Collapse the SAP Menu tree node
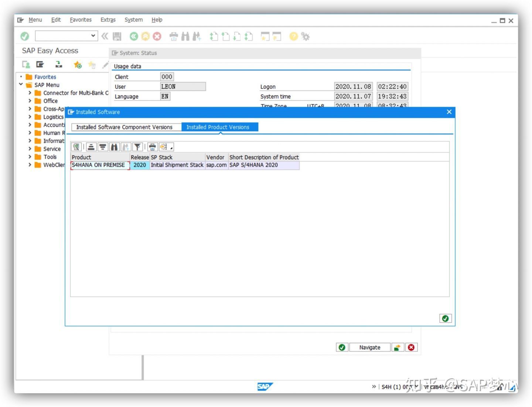Screen dimensions: 532x407 [x=21, y=85]
